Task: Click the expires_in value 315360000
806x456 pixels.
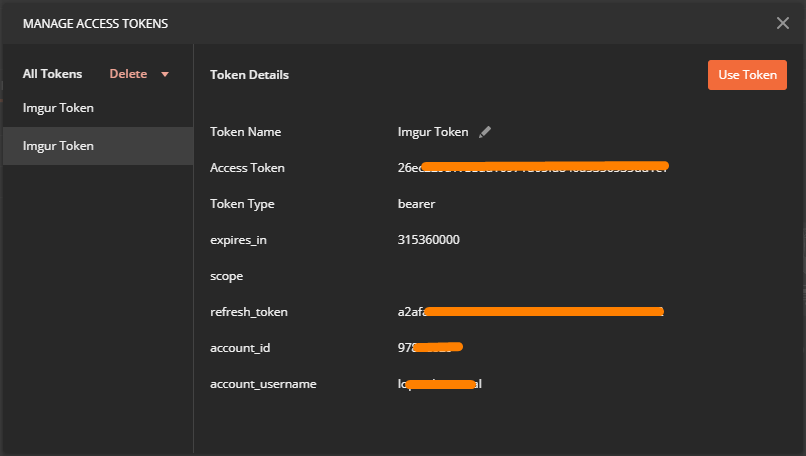Action: click(x=429, y=240)
